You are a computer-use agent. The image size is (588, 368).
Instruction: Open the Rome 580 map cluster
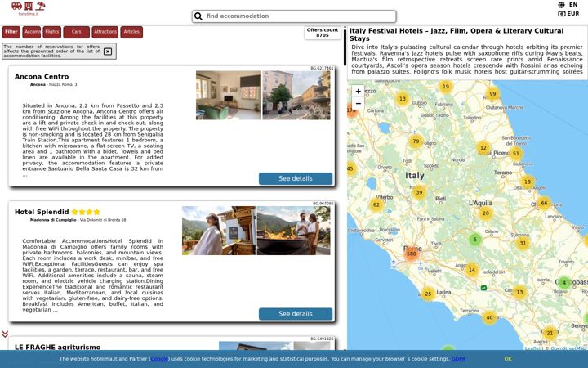click(x=412, y=254)
